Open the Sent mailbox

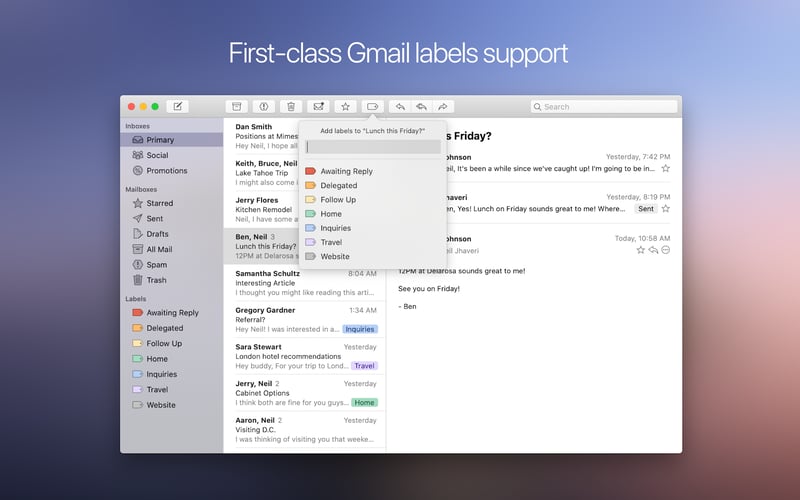click(x=172, y=218)
